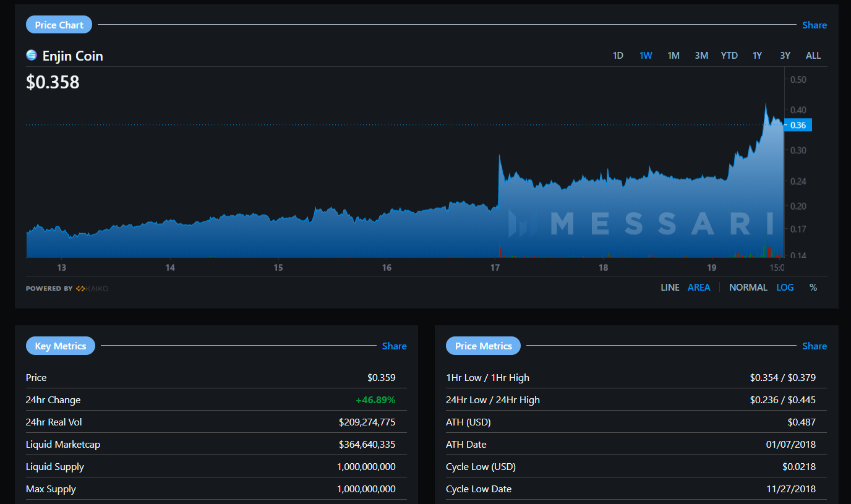The height and width of the screenshot is (504, 851).
Task: Click the $0.236 / $0.445 24Hr range value
Action: coord(783,400)
